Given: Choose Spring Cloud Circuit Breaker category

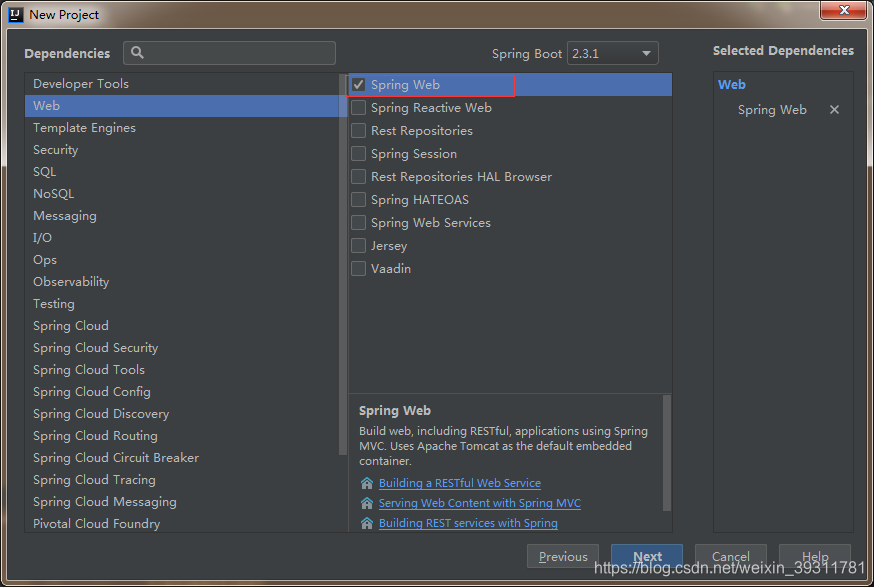Looking at the screenshot, I should (x=182, y=458).
